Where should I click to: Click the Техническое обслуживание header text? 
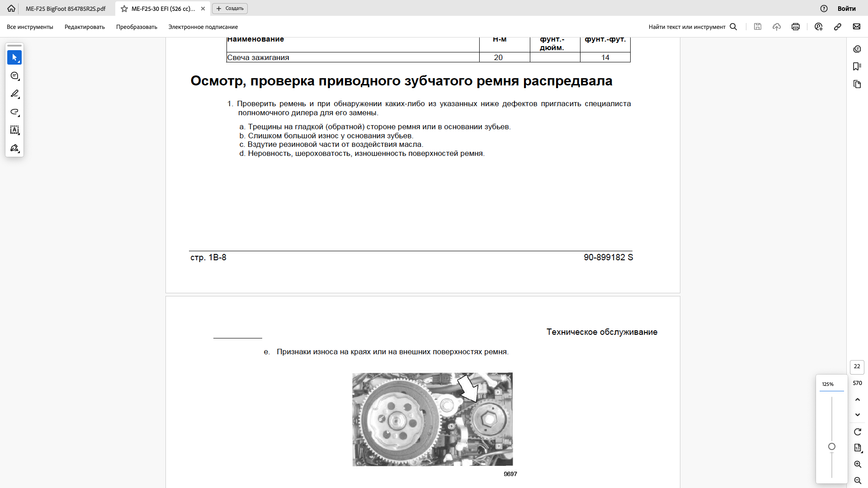click(x=602, y=332)
